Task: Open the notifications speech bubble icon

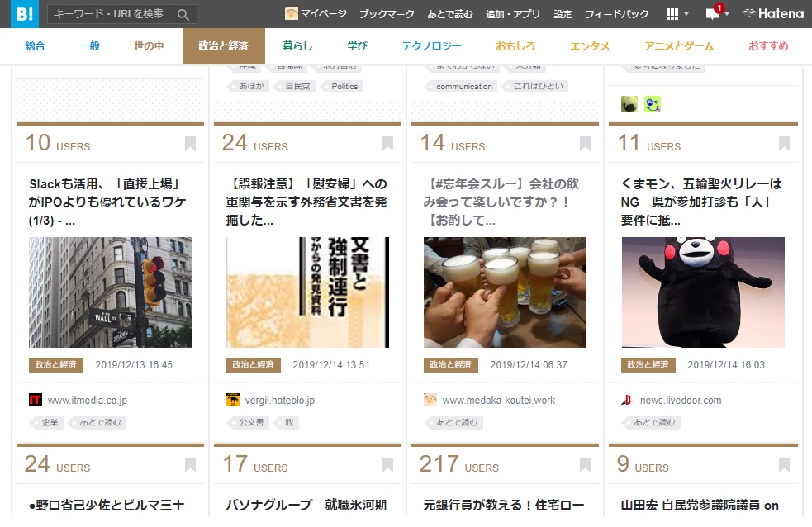Action: click(713, 14)
